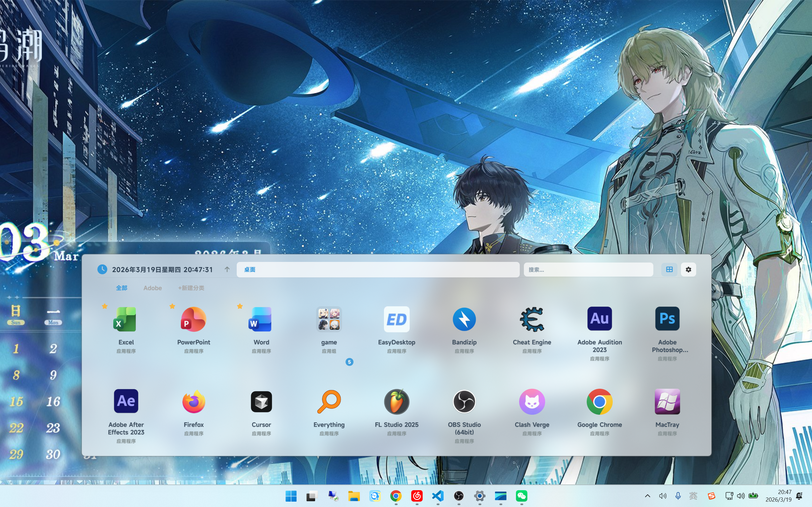
Task: Click the taskbar microphone icon
Action: tap(678, 496)
